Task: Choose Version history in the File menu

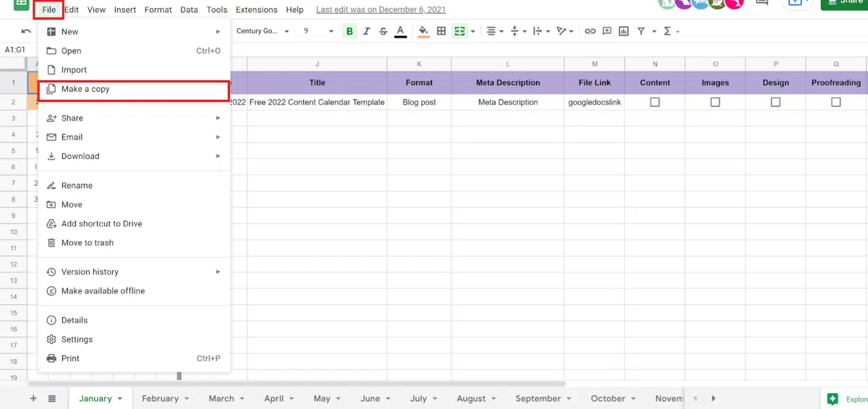Action: click(x=90, y=272)
